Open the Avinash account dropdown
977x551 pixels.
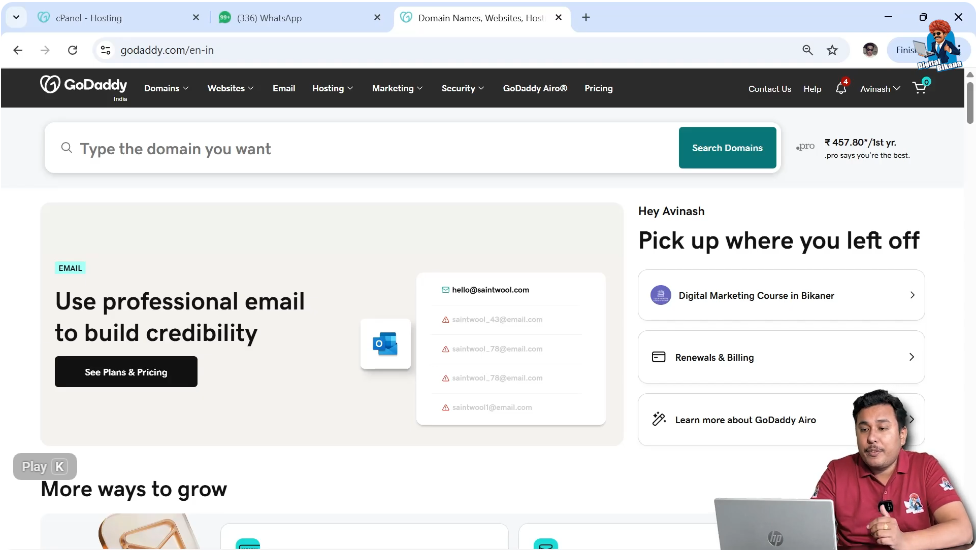880,89
